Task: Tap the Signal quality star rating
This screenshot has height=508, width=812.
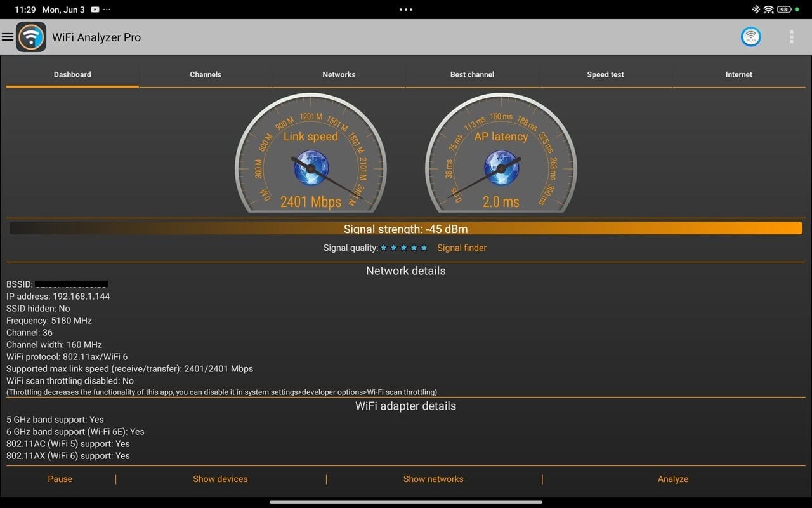Action: (404, 248)
